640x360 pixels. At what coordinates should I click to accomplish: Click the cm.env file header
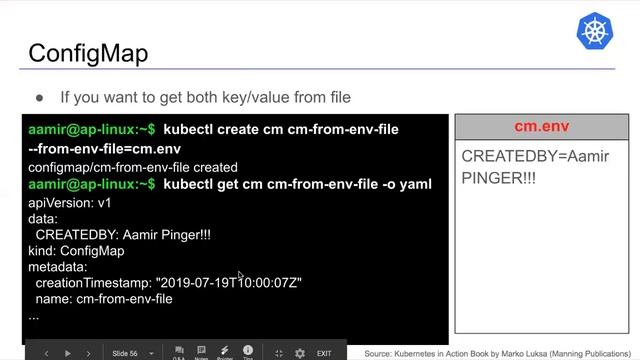542,127
